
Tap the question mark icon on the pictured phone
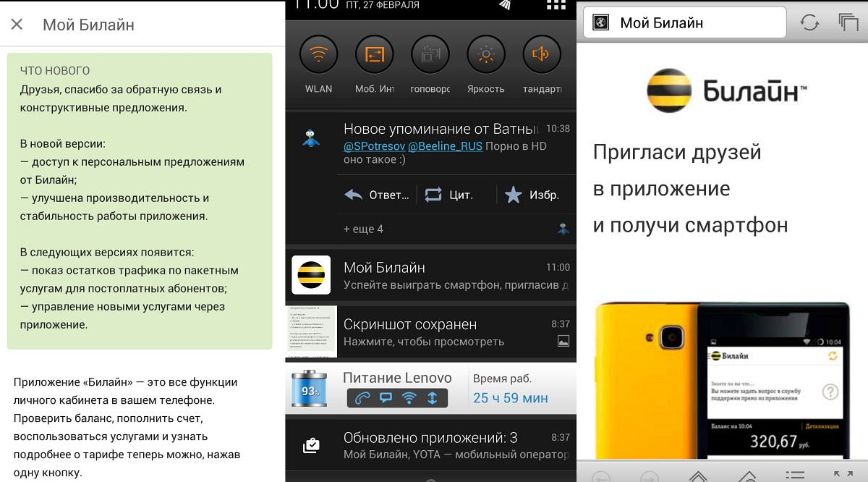830,393
